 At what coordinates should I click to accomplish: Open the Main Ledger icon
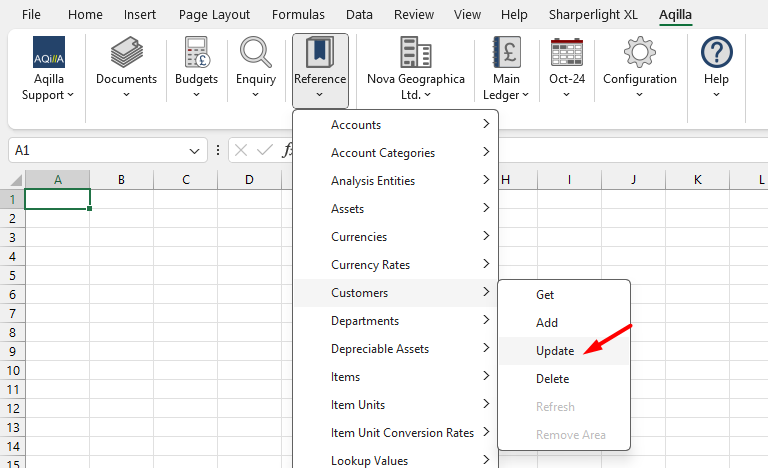[507, 53]
